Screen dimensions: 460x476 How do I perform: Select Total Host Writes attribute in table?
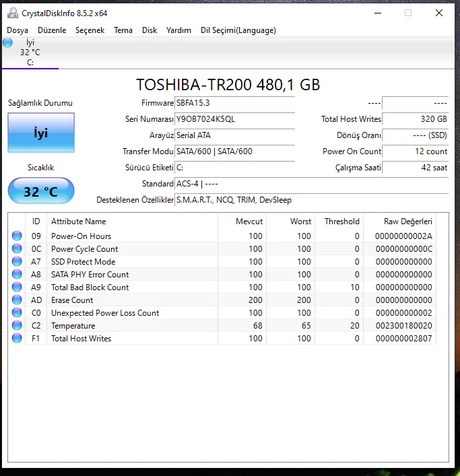click(x=81, y=339)
